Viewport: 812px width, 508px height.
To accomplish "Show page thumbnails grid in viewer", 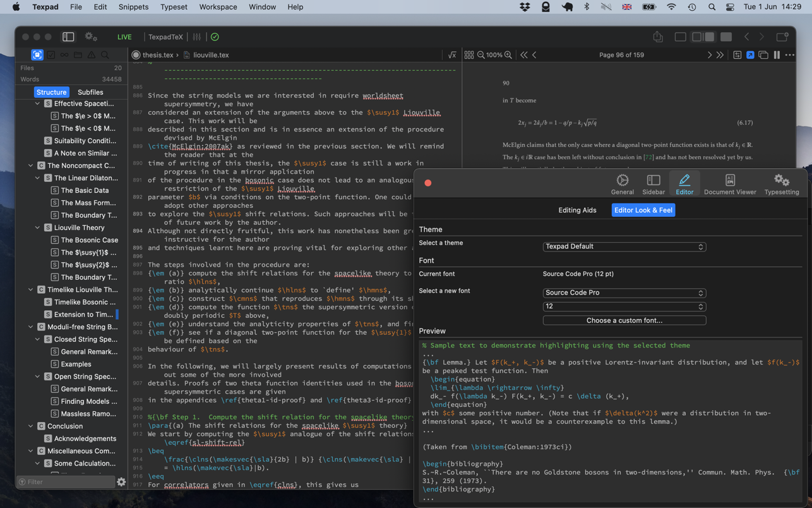I will pos(469,55).
